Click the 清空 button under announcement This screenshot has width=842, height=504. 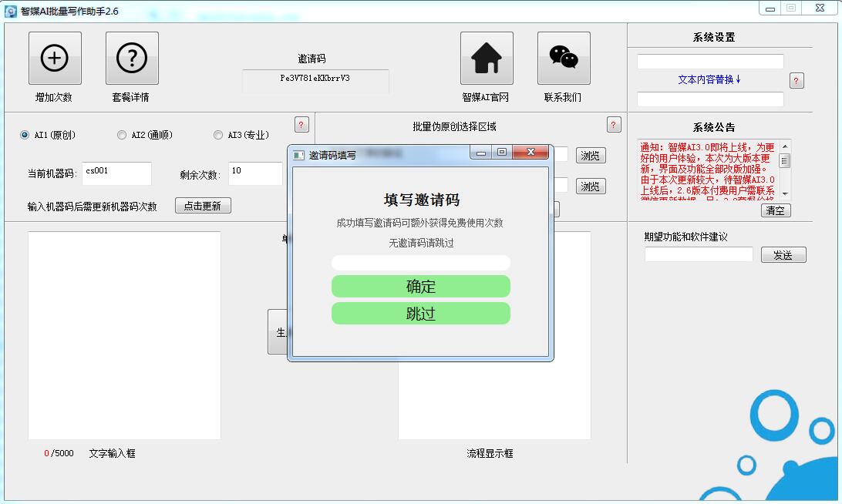pos(776,210)
